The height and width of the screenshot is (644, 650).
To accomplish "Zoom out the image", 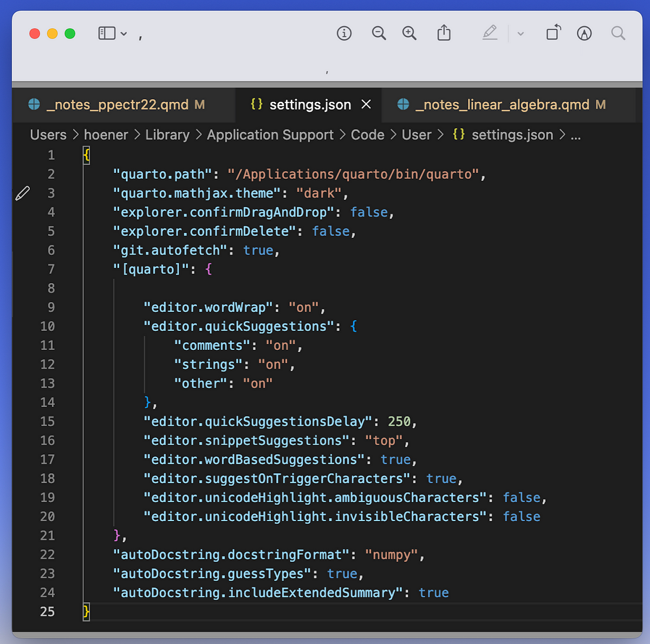I will pyautogui.click(x=379, y=34).
